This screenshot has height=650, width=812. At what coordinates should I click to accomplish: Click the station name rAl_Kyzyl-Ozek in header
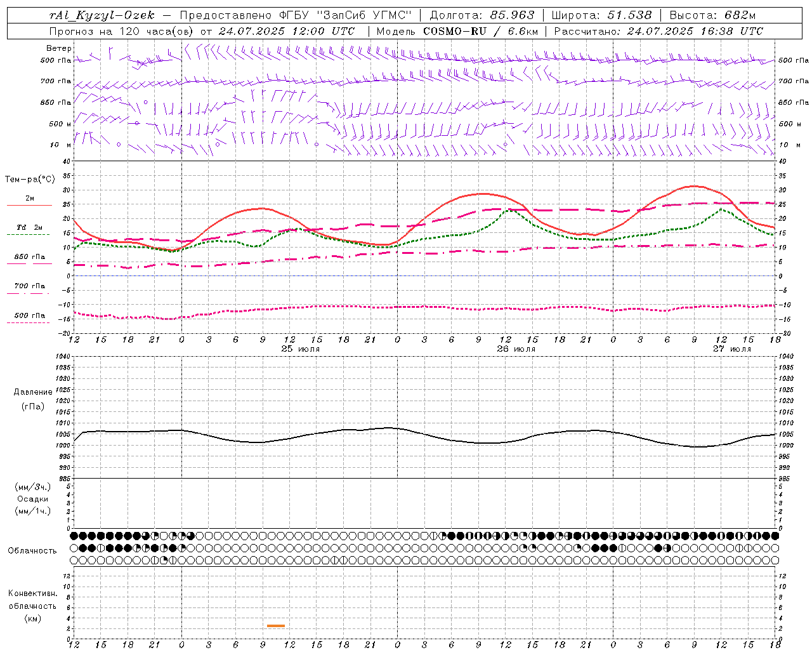click(x=101, y=15)
